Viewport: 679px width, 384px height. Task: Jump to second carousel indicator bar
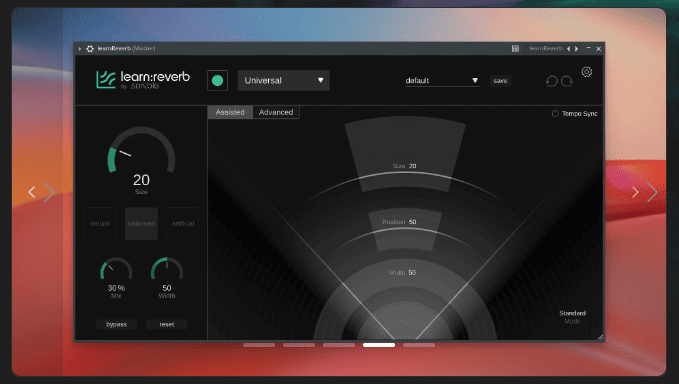[x=299, y=345]
